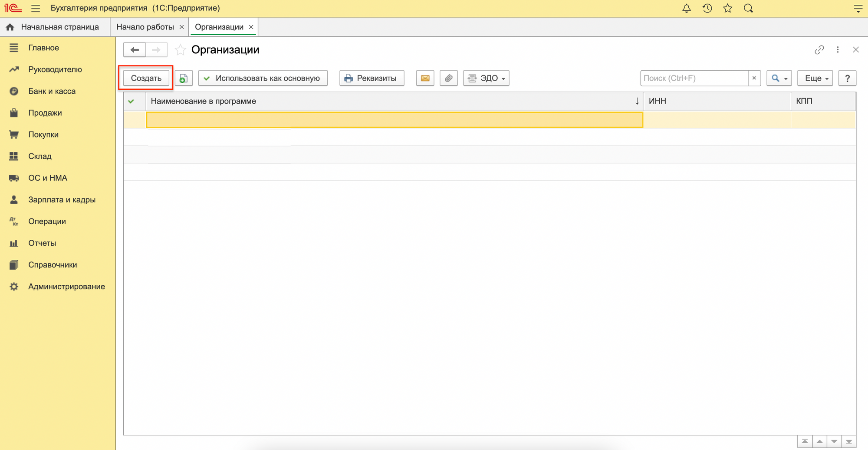Click the Руководителю chart icon
868x450 pixels.
(x=14, y=69)
